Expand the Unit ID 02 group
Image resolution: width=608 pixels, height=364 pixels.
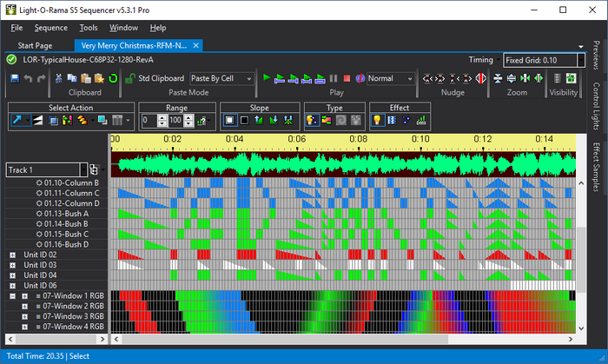[13, 255]
